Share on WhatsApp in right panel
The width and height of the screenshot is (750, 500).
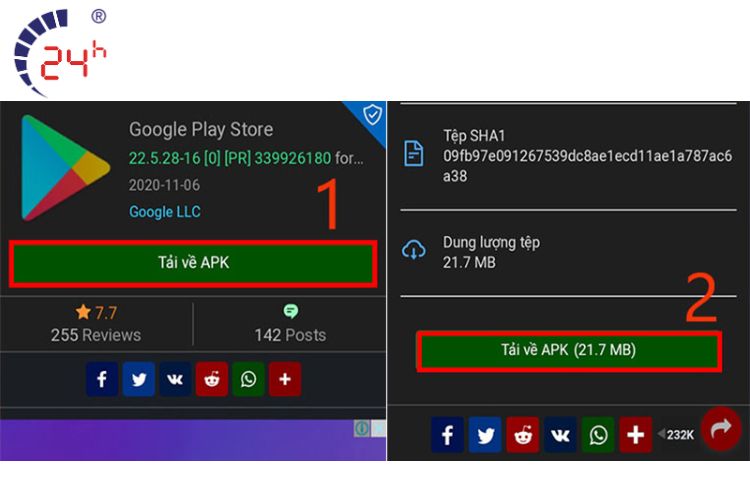[598, 435]
